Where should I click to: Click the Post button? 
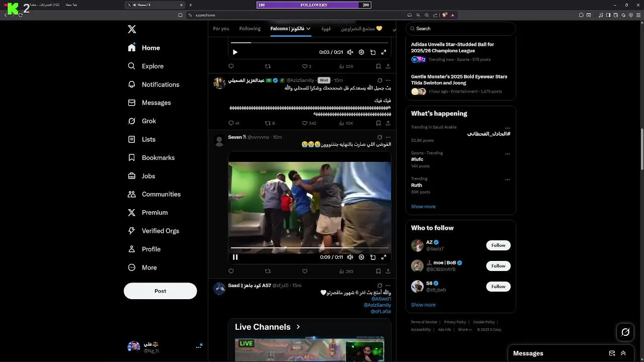click(x=160, y=291)
